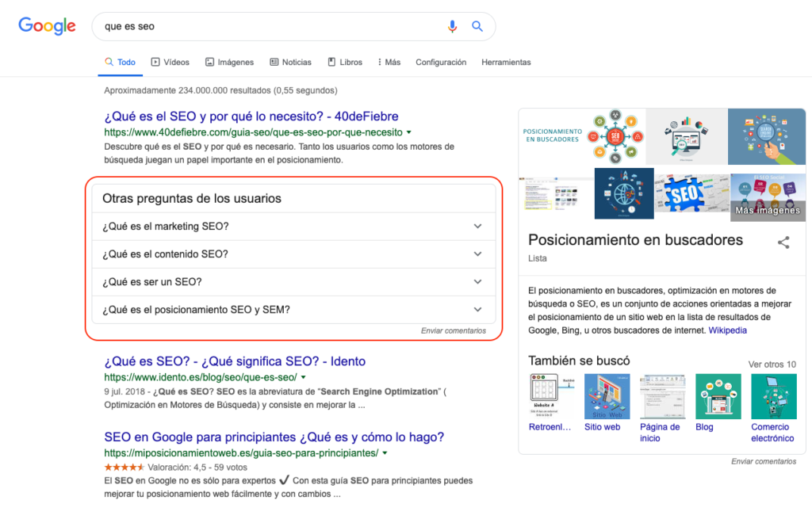Click 'Aproximadamente 234.000.000 resultados' text
This screenshot has width=812, height=519.
[x=220, y=90]
